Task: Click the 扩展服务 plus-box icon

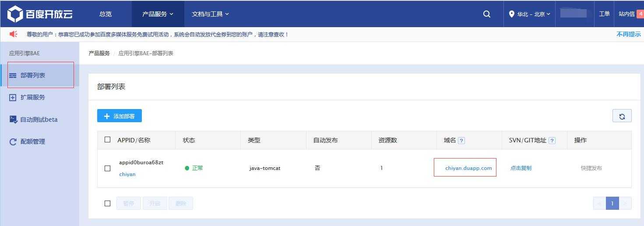Action: coord(13,97)
